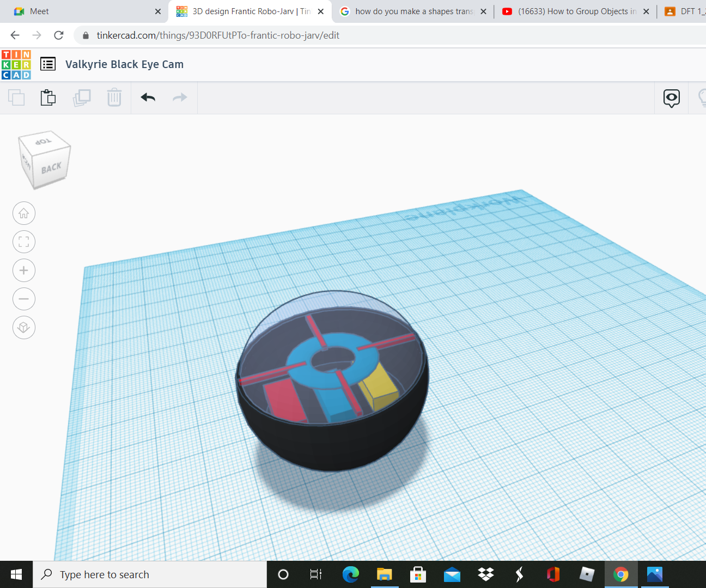706x588 pixels.
Task: Click the Tinkercad logo
Action: [16, 64]
